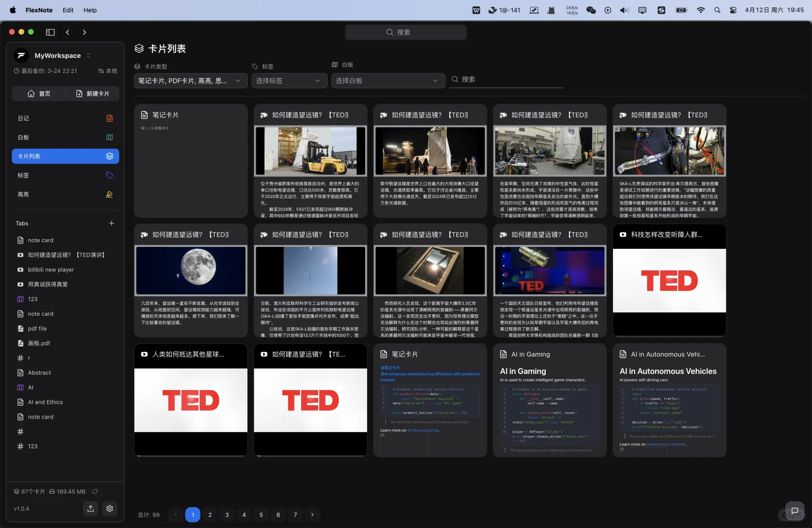
Task: Open the 'AI and Ethics' tab
Action: (45, 402)
